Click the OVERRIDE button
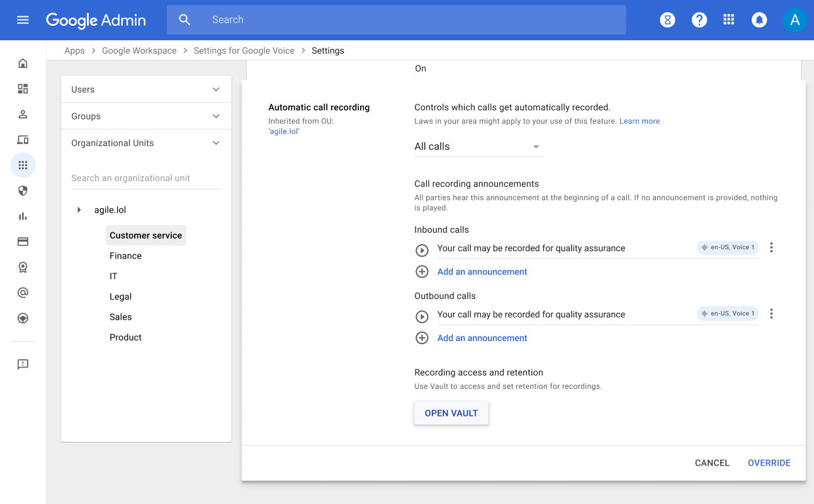 pyautogui.click(x=769, y=463)
